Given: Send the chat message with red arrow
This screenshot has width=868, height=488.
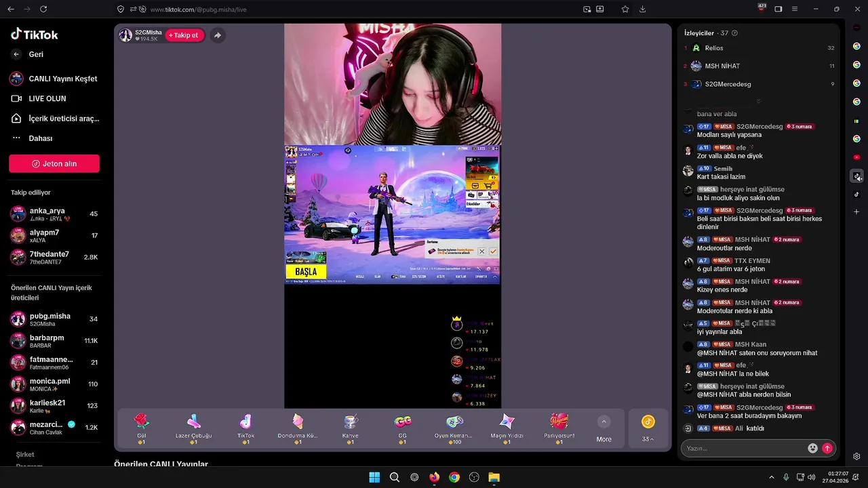Looking at the screenshot, I should click(x=827, y=448).
